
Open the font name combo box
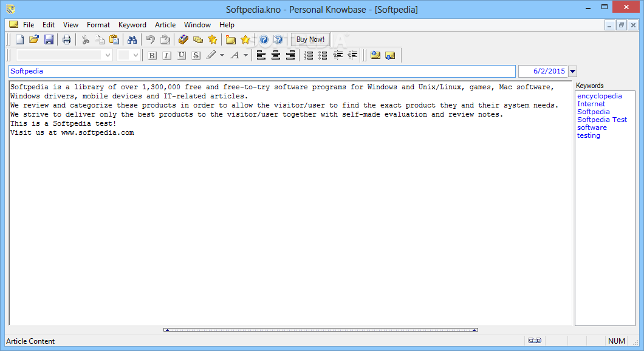point(64,55)
